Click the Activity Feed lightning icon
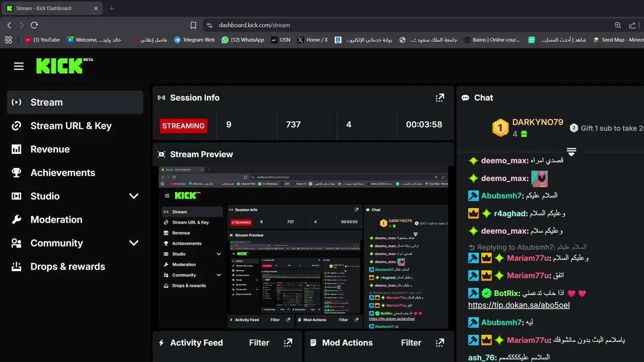 (162, 343)
